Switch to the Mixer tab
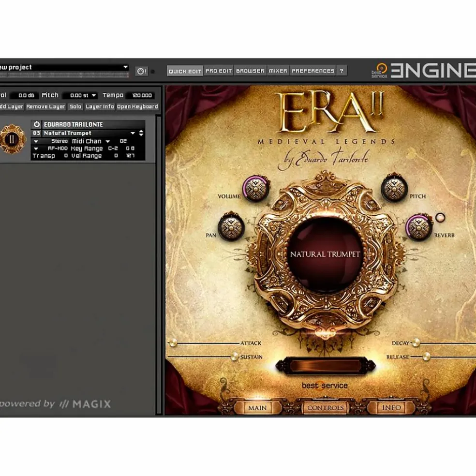The image size is (476, 476). pyautogui.click(x=278, y=71)
